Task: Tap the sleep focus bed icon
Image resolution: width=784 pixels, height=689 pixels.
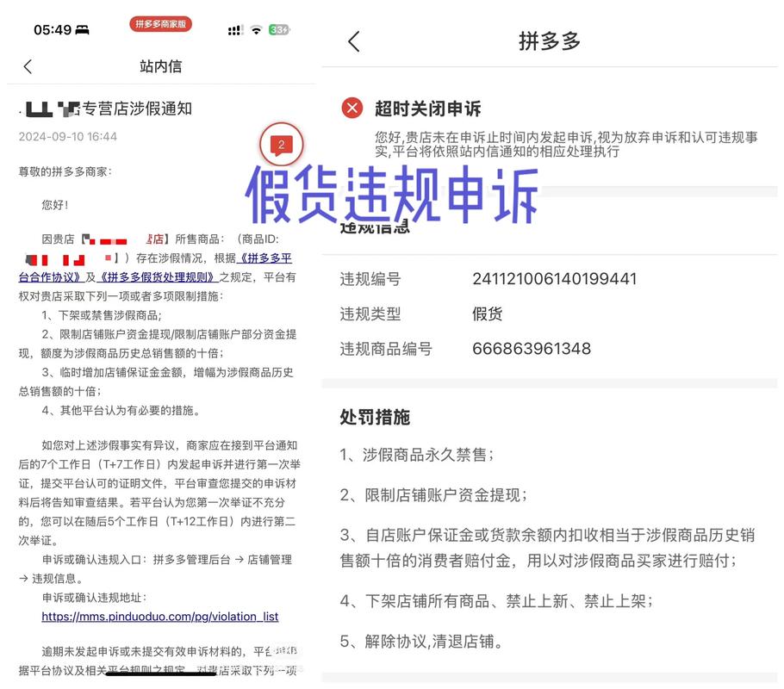Action: 82,30
